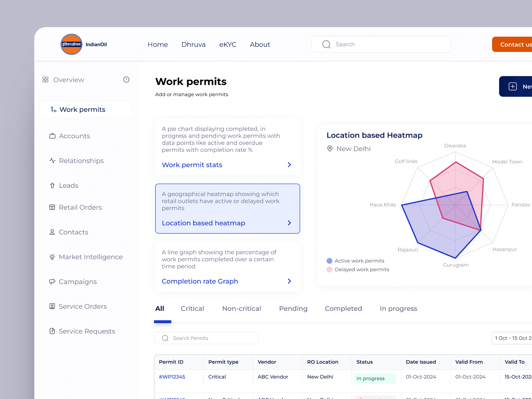Switch to the In progress tab
Image resolution: width=532 pixels, height=399 pixels.
[398, 308]
